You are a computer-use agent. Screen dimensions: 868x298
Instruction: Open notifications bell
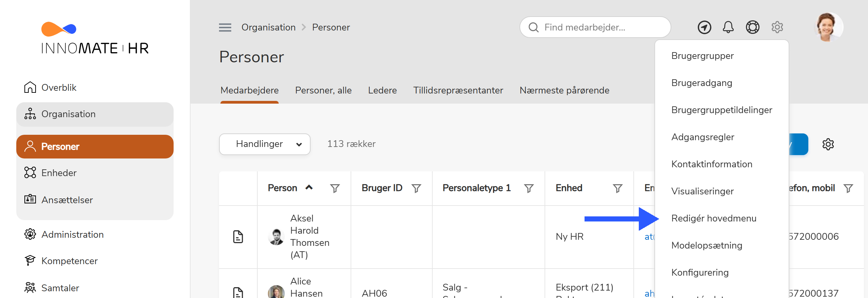tap(728, 27)
